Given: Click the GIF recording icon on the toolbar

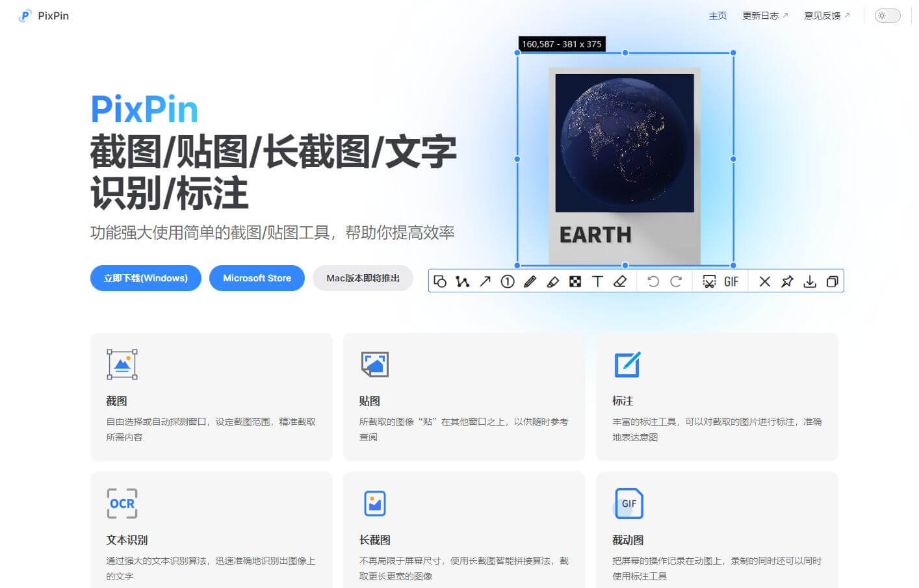Looking at the screenshot, I should click(732, 281).
